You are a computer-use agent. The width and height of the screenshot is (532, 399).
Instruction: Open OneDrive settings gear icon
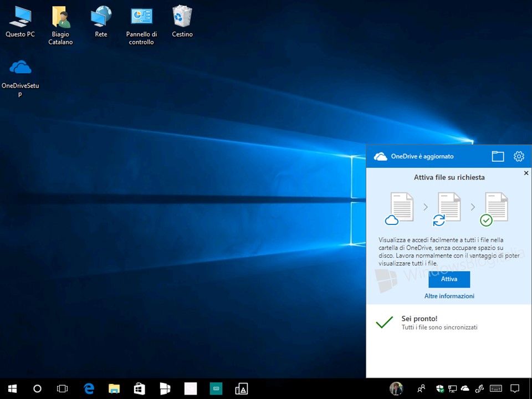point(519,156)
